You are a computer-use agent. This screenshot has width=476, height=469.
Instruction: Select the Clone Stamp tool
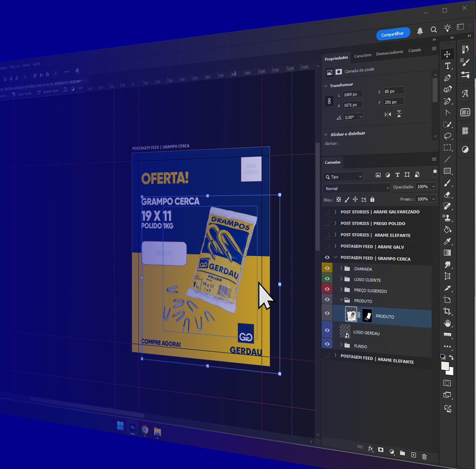tap(447, 218)
